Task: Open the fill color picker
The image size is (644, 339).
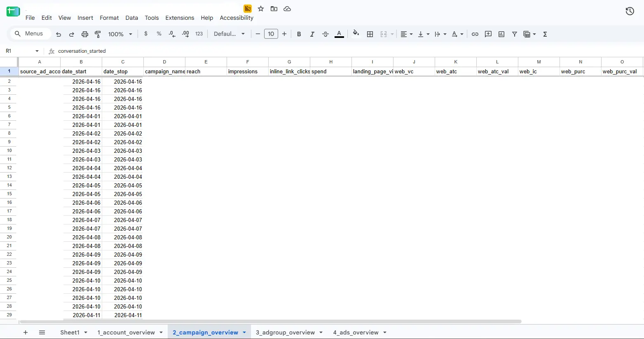Action: click(x=356, y=34)
